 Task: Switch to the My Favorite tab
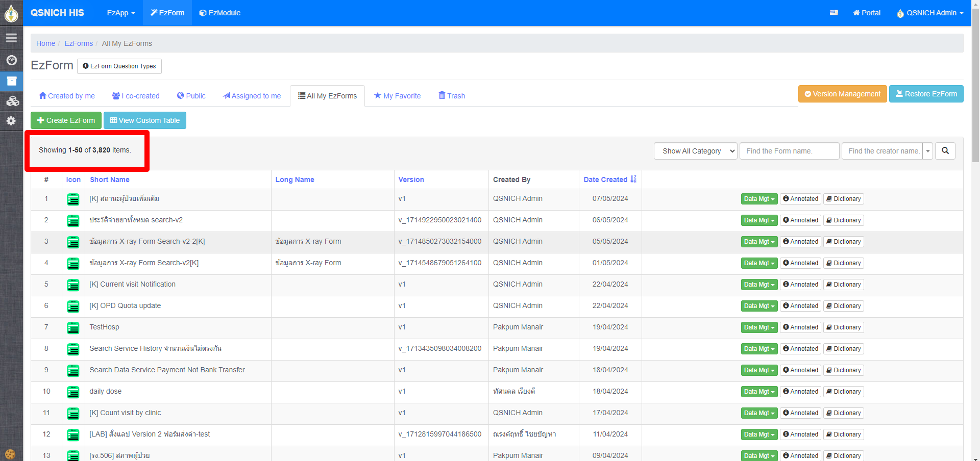[397, 96]
